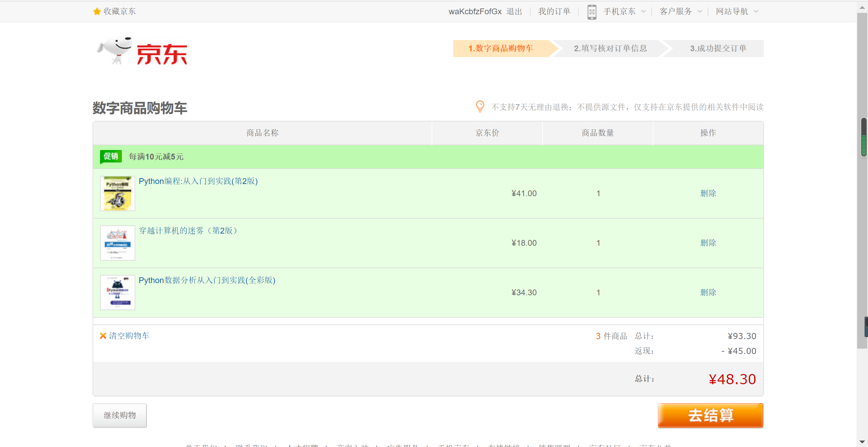This screenshot has width=868, height=447.
Task: Select step 2 填写核对订单信息 tab
Action: coord(610,49)
